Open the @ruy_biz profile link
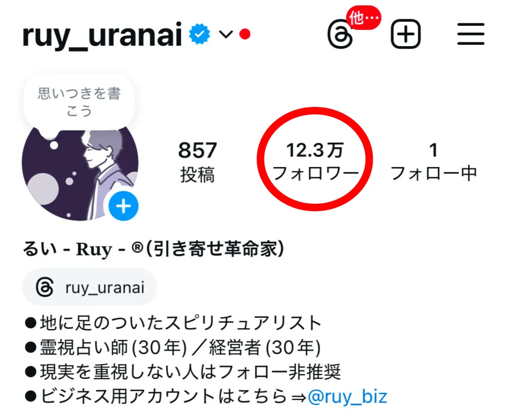This screenshot has height=420, width=509. (347, 397)
